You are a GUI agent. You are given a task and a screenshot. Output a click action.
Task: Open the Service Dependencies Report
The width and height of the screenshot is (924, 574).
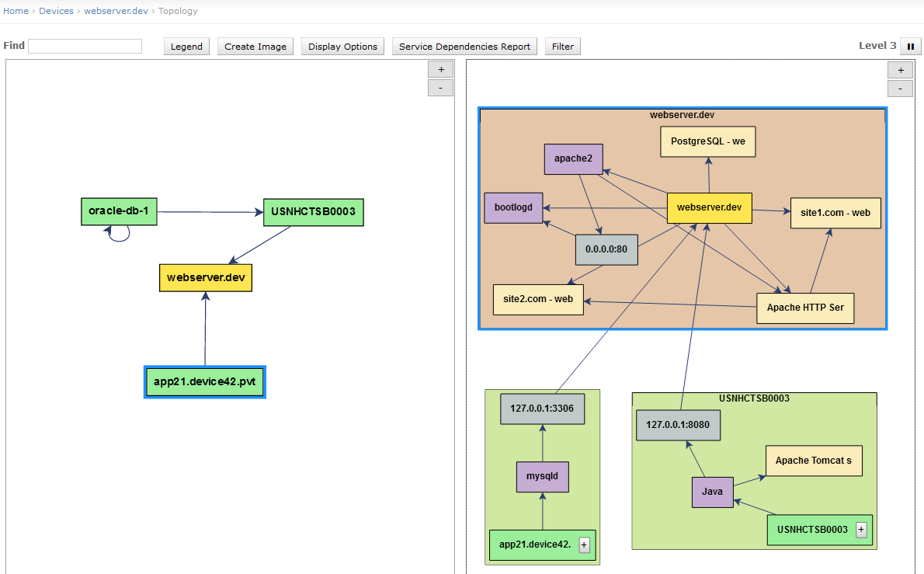pos(464,46)
